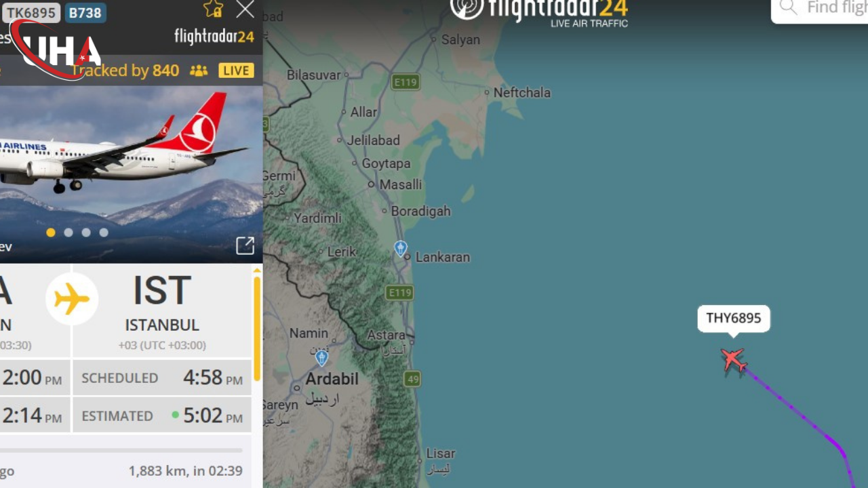Click the favorite star icon

[213, 9]
